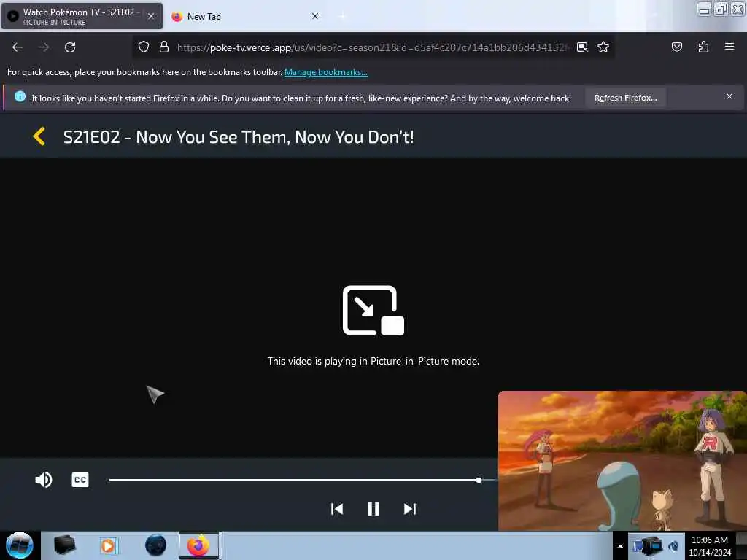Click browser forward navigation arrow

[43, 47]
